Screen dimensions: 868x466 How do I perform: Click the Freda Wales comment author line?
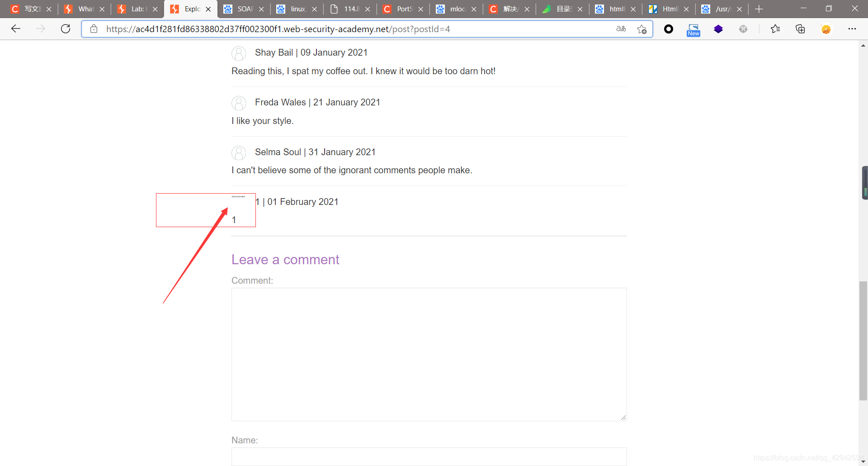(317, 102)
